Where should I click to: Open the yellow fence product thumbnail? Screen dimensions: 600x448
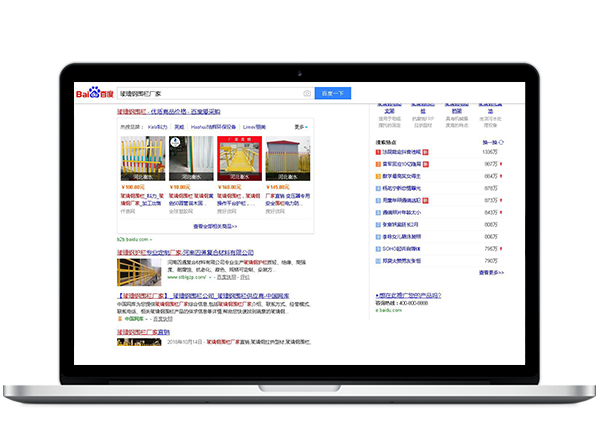(x=141, y=157)
